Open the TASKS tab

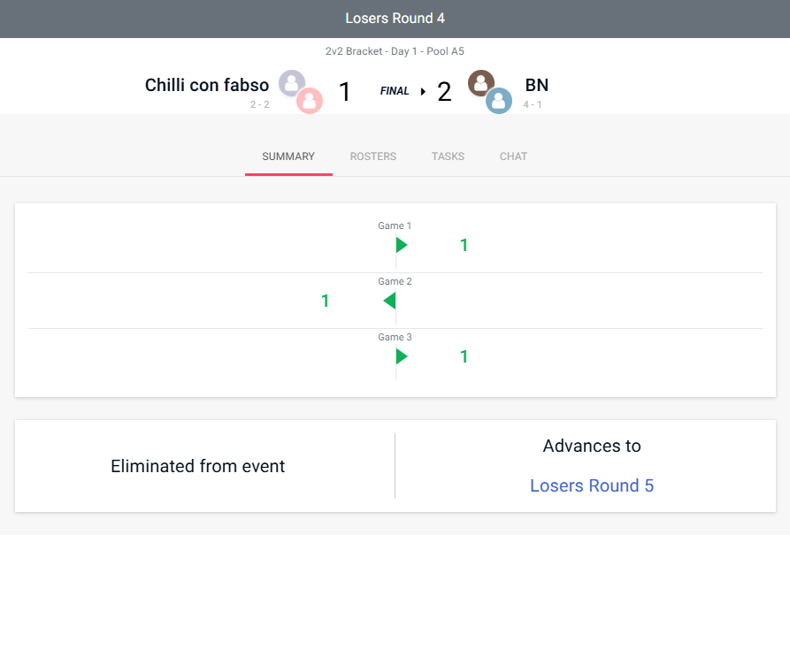(x=448, y=157)
